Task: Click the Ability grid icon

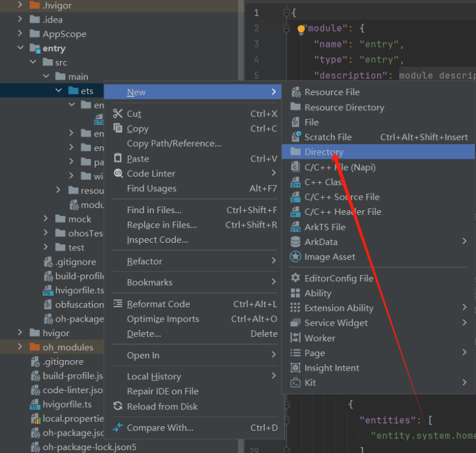Action: 295,293
